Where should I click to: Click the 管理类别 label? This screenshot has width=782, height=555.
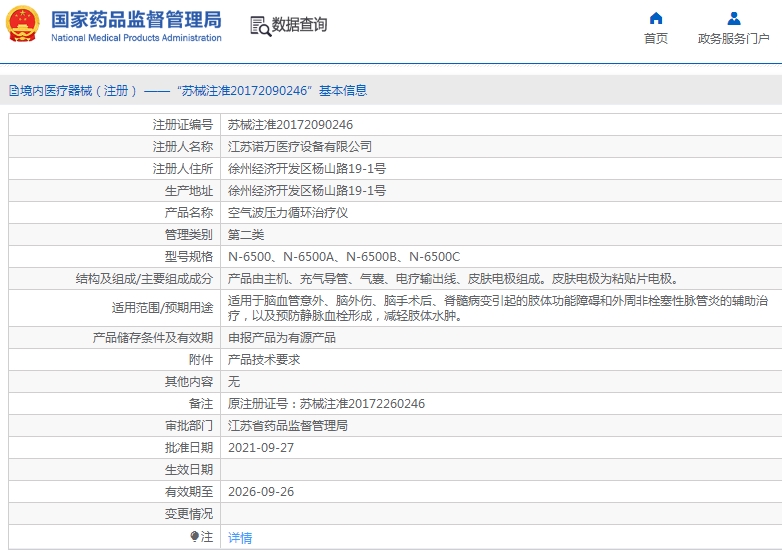[189, 234]
